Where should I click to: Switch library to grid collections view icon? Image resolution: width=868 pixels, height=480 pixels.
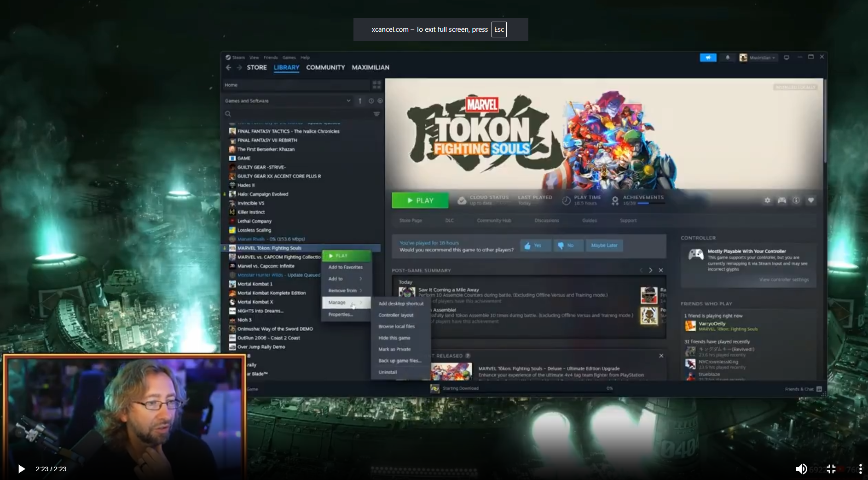(x=376, y=85)
